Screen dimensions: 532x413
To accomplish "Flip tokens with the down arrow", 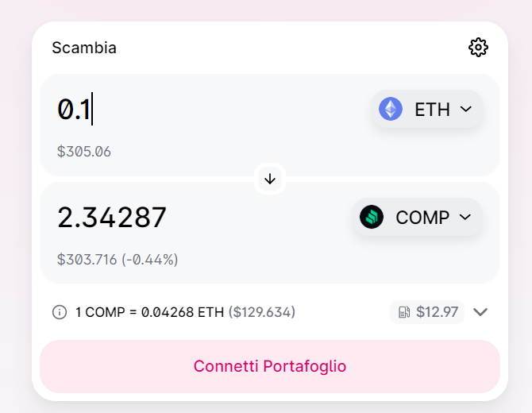I will pos(270,179).
